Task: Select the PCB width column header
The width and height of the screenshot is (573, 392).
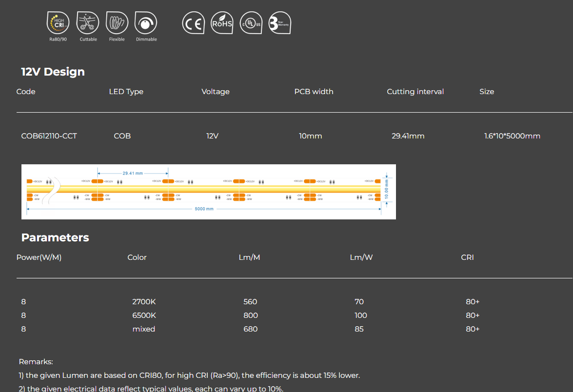Action: point(314,92)
